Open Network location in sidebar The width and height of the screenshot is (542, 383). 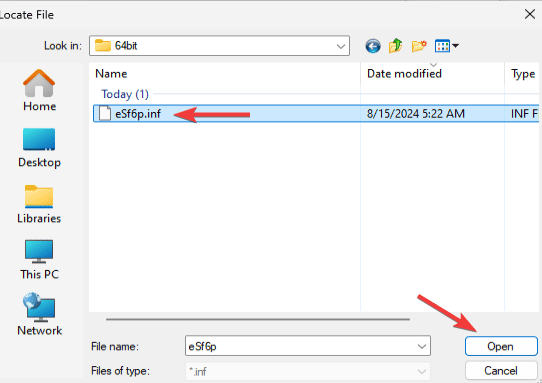coord(39,315)
